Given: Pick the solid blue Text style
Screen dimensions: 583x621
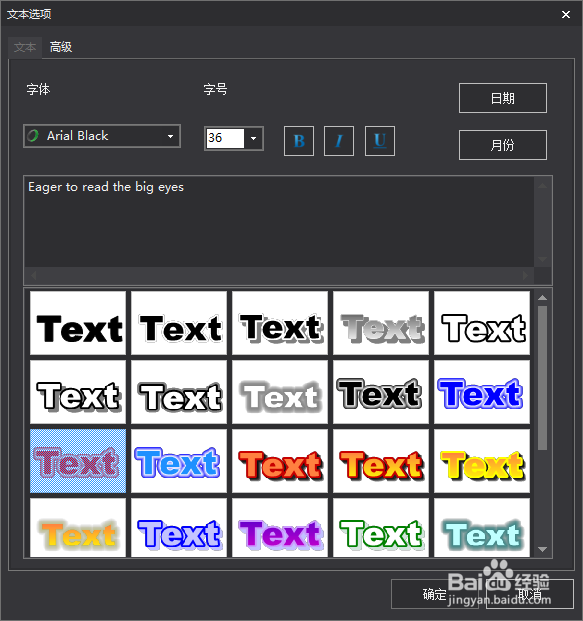Looking at the screenshot, I should point(482,392).
